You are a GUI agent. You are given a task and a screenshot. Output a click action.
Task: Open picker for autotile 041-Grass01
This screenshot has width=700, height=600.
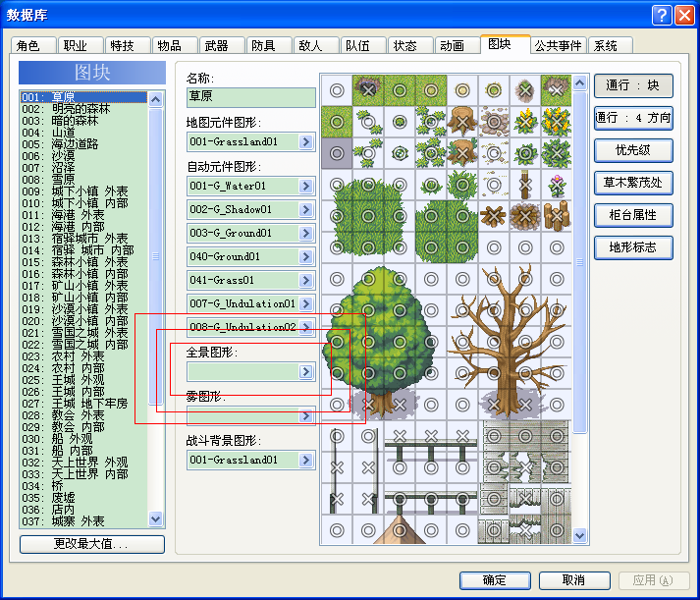[306, 280]
